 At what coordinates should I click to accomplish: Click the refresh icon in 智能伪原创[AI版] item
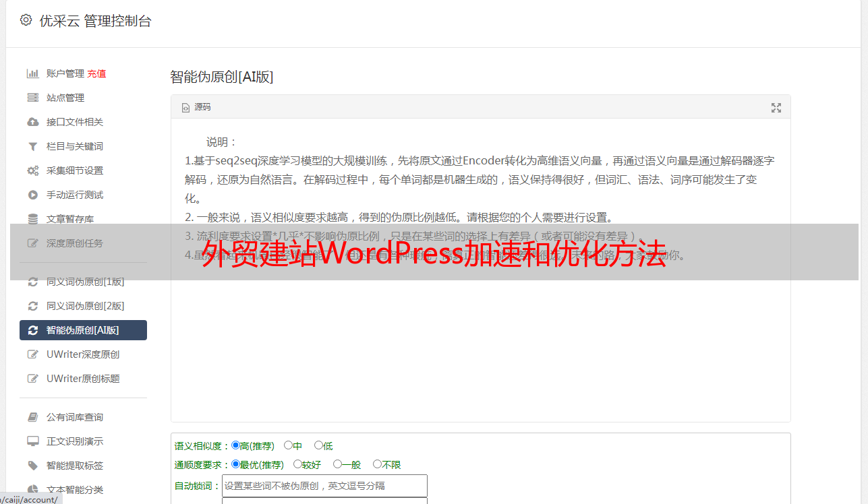(x=32, y=330)
